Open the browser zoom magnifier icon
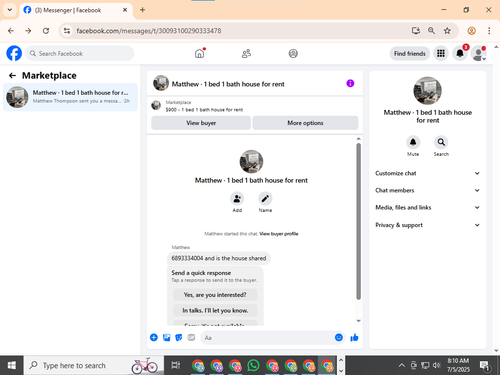Image resolution: width=500 pixels, height=375 pixels. pos(431,31)
